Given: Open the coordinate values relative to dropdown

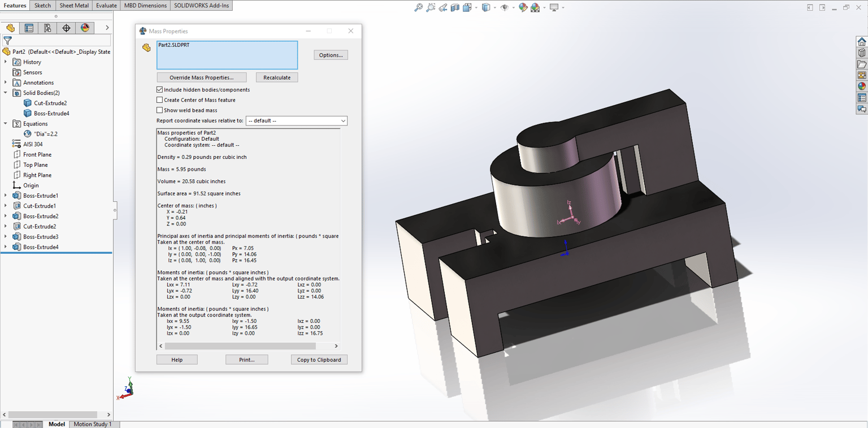Looking at the screenshot, I should 296,120.
